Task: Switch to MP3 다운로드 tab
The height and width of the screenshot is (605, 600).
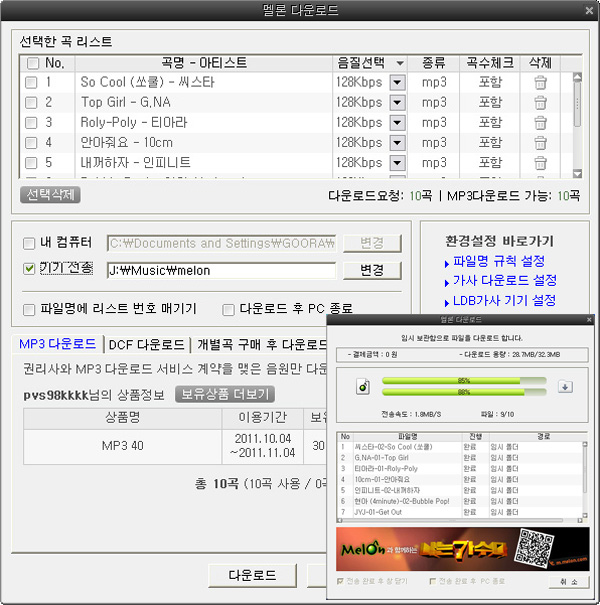Action: tap(57, 344)
